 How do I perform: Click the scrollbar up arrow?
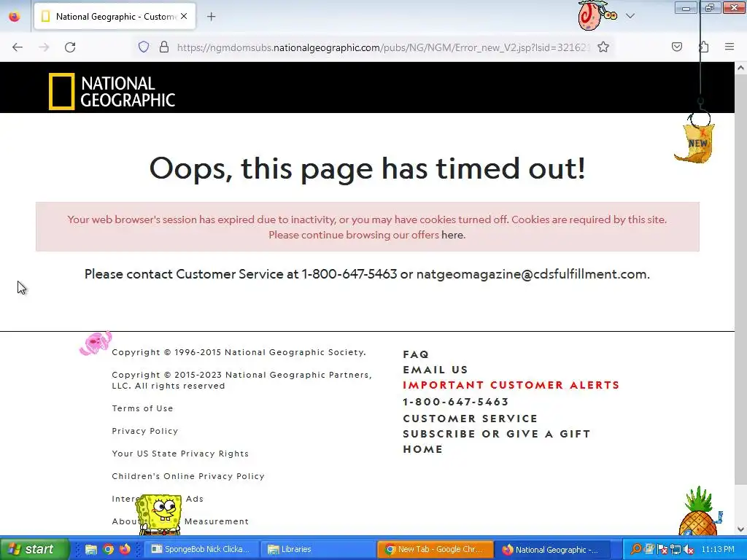740,68
